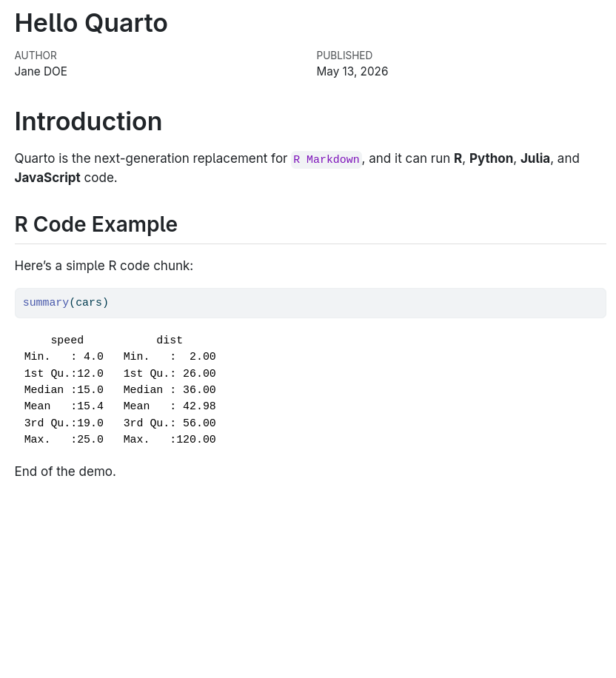Click the End of the demo text

click(65, 471)
